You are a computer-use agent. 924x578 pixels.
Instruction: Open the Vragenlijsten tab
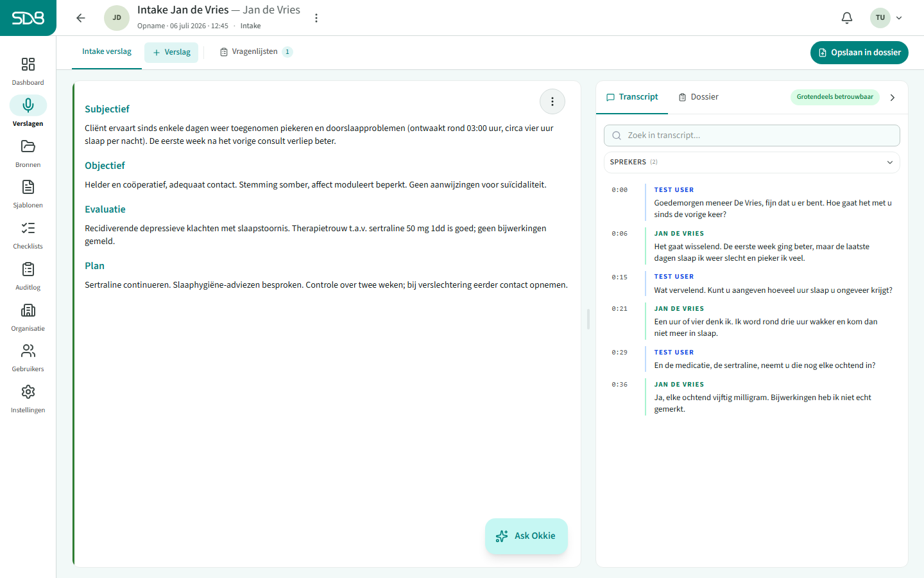pyautogui.click(x=256, y=52)
